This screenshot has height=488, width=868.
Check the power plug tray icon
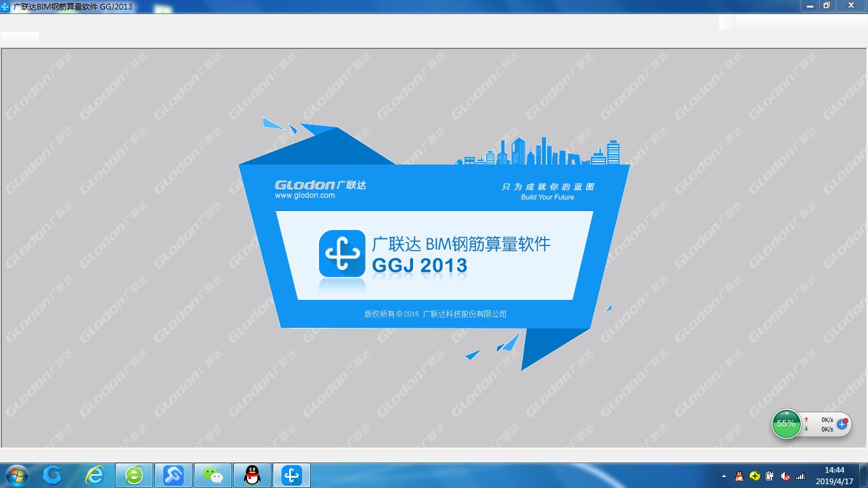pos(770,476)
